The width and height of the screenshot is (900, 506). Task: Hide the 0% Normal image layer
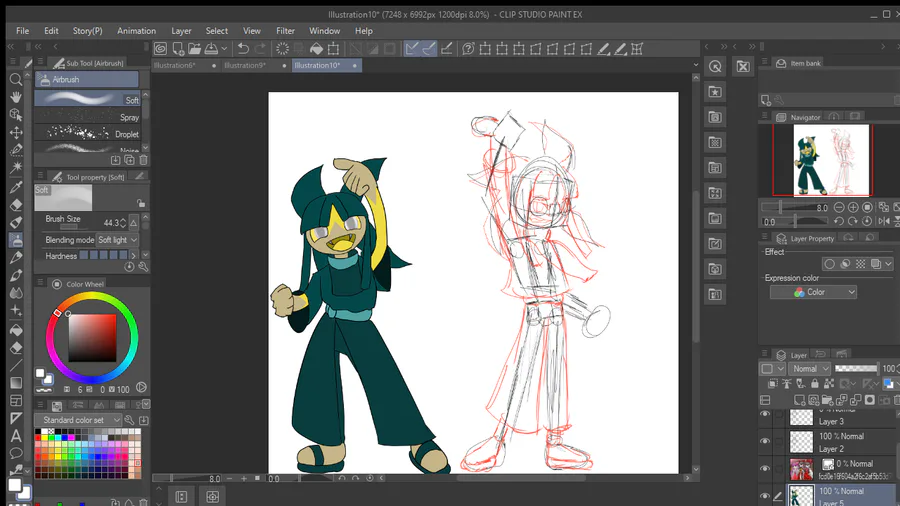[765, 469]
